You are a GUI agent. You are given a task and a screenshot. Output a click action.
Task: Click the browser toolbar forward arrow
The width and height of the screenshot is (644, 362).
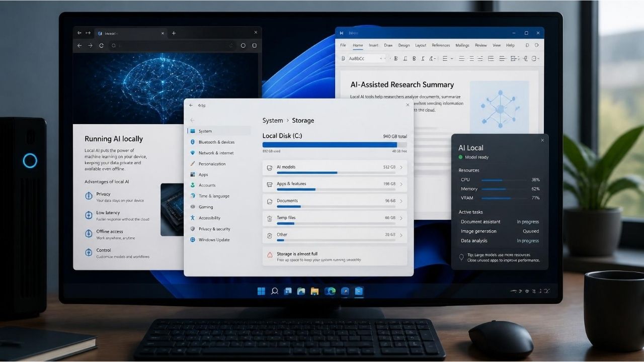(x=90, y=45)
